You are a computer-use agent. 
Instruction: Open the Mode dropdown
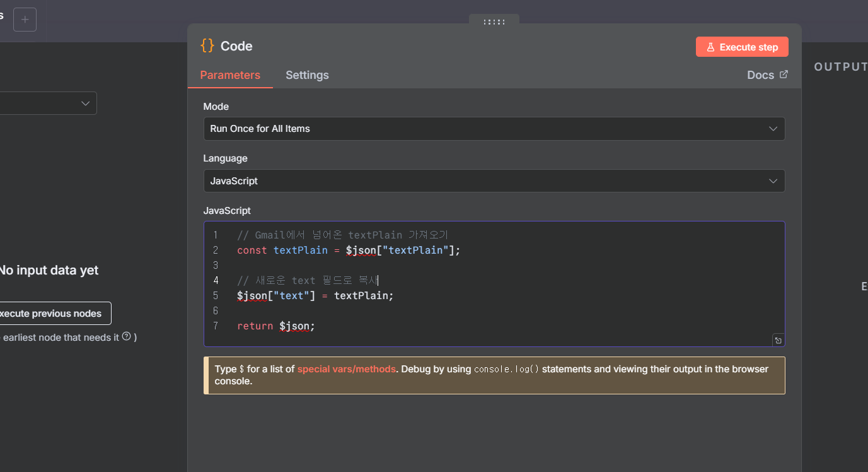[x=494, y=129]
